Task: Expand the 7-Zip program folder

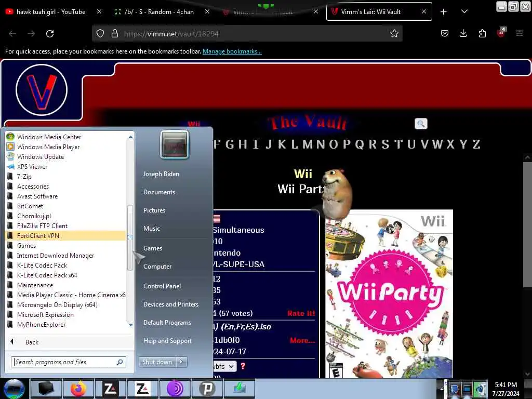Action: pos(24,177)
